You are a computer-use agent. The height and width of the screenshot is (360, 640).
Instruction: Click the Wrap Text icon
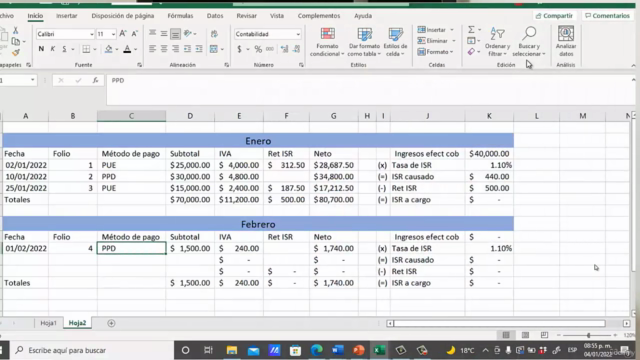[x=214, y=34]
